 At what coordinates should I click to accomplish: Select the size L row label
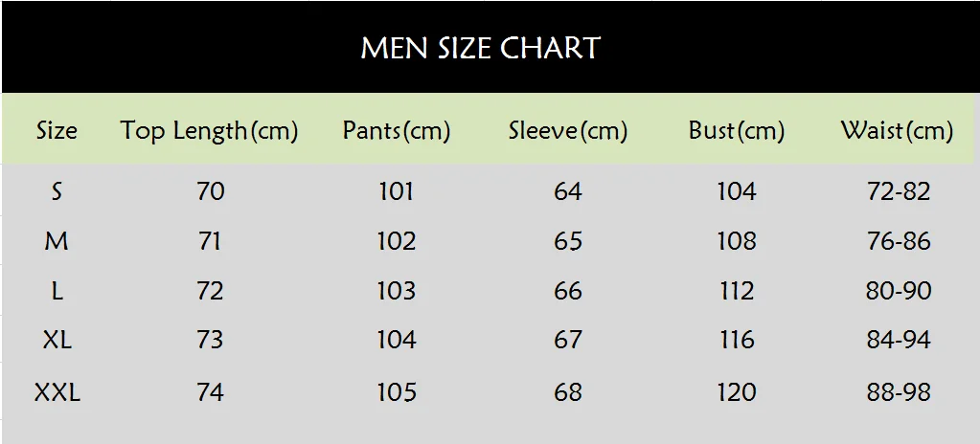pyautogui.click(x=57, y=290)
